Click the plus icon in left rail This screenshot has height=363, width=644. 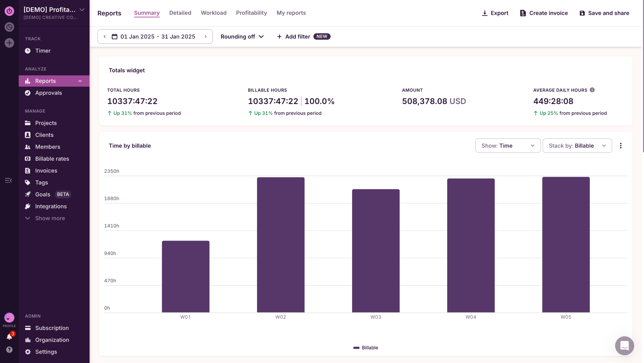coord(9,43)
